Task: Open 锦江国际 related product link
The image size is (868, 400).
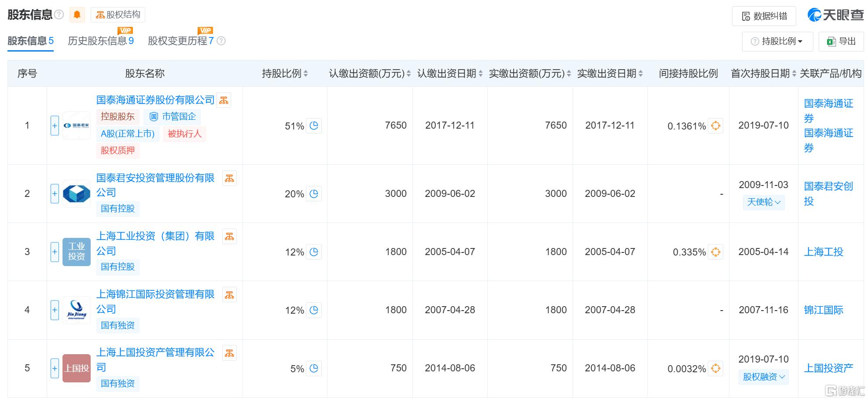Action: click(824, 310)
